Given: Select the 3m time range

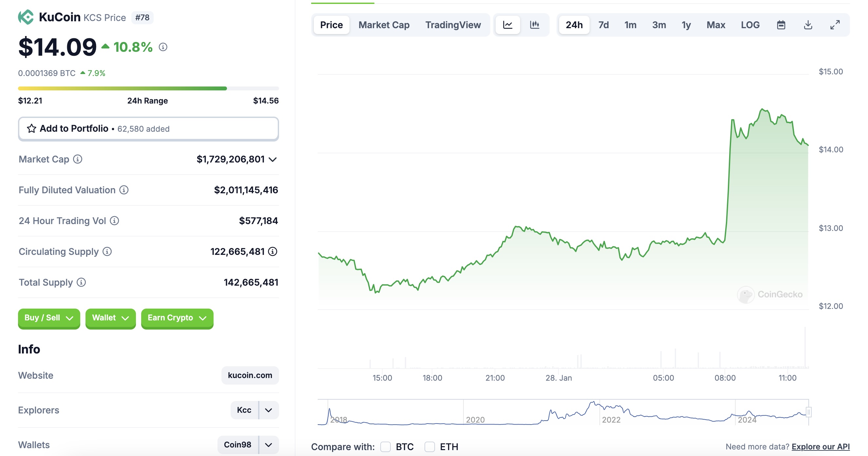Looking at the screenshot, I should 659,25.
